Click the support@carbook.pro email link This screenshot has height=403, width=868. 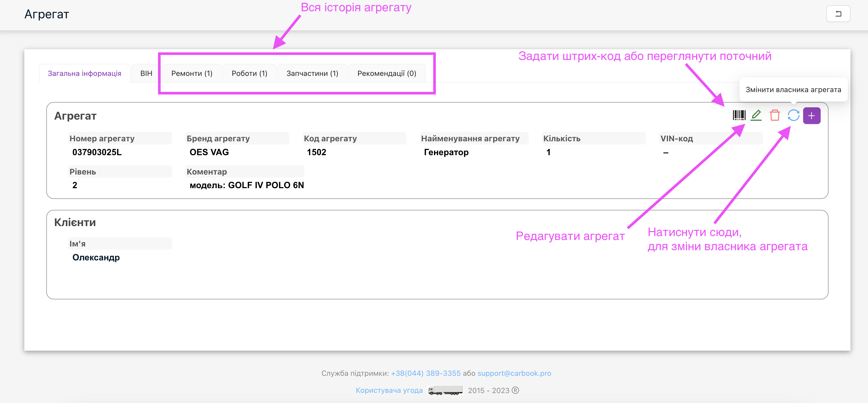514,373
